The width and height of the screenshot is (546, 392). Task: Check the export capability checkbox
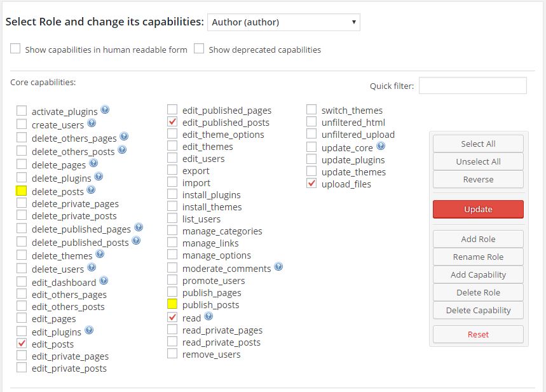[x=172, y=170]
